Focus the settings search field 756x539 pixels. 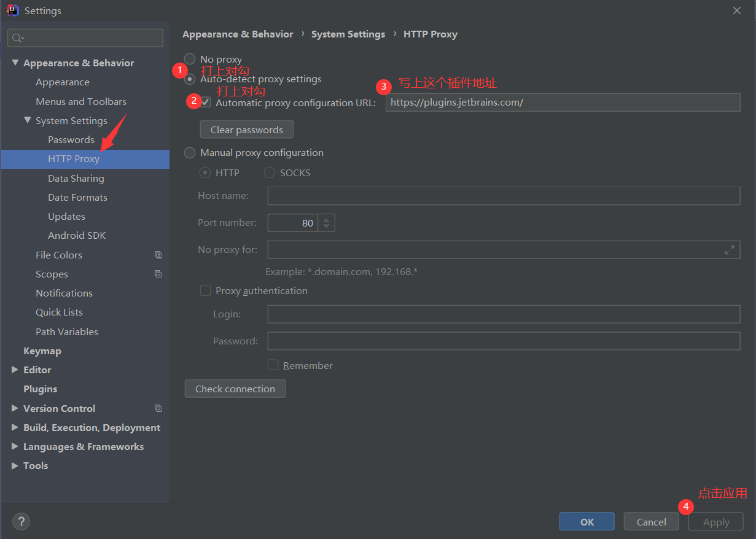click(x=85, y=38)
